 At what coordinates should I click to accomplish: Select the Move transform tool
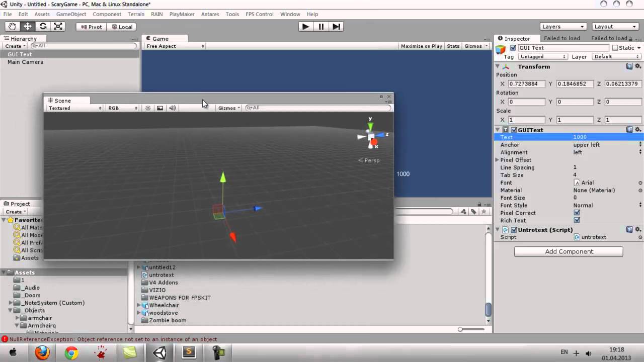coord(28,27)
